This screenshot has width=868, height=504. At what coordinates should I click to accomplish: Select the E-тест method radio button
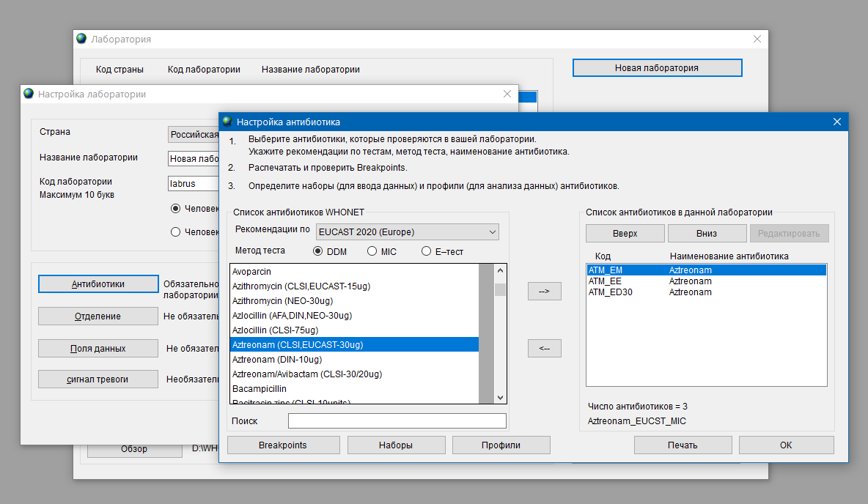tap(426, 251)
